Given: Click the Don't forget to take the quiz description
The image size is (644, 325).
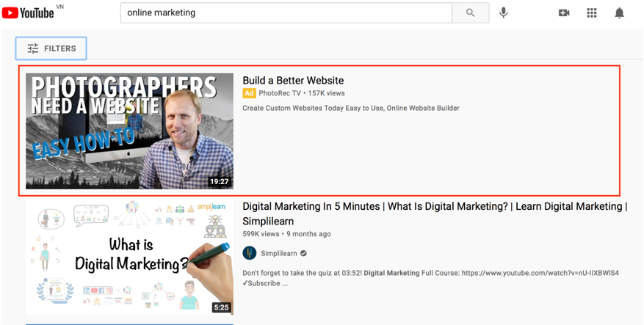Looking at the screenshot, I should click(x=431, y=278).
